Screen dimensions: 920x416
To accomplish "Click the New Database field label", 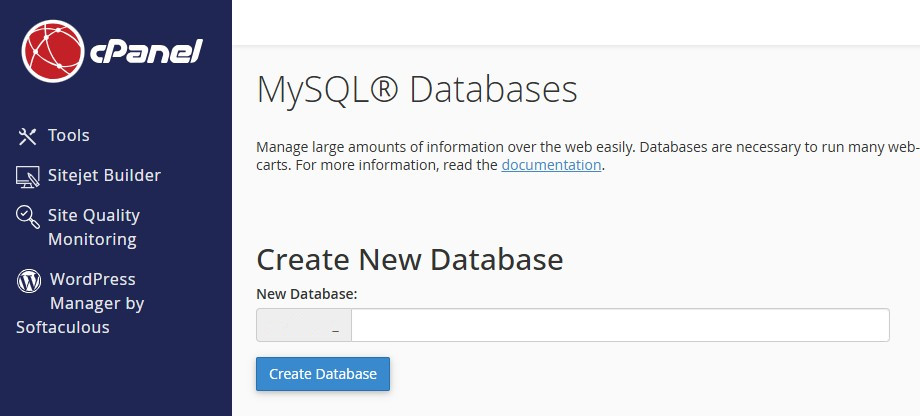I will (x=307, y=294).
